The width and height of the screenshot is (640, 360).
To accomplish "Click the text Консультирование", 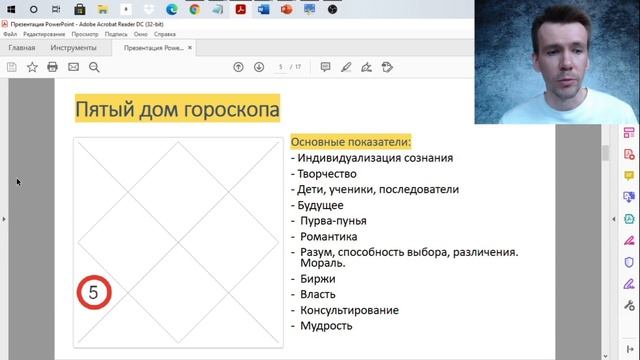I will tap(349, 310).
